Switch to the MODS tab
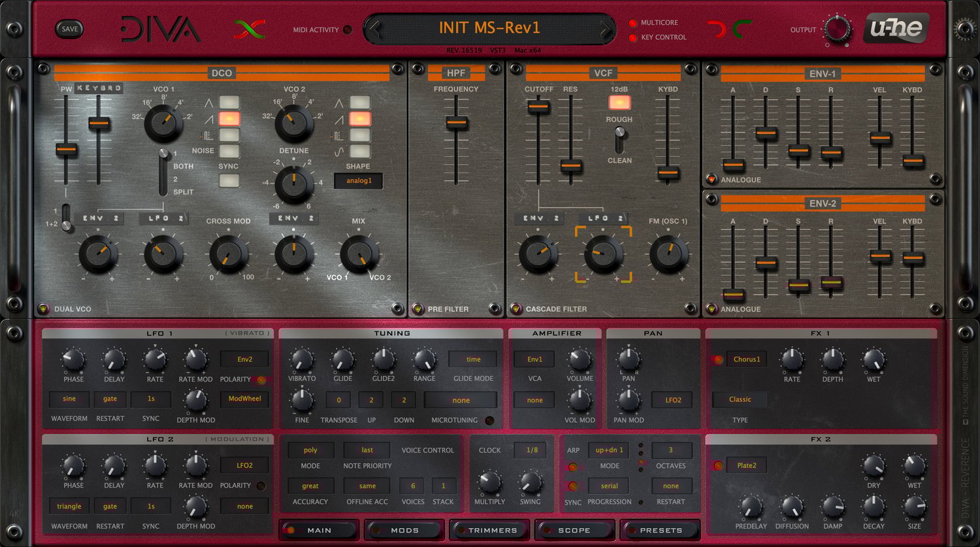This screenshot has height=547, width=980. point(404,530)
